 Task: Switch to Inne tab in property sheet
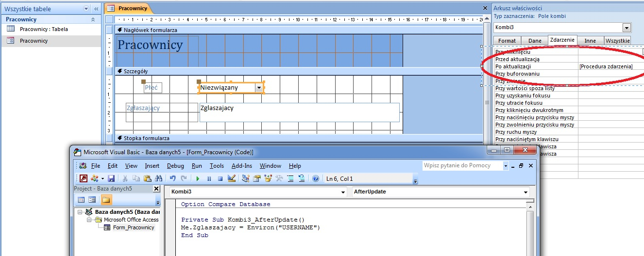(x=590, y=41)
